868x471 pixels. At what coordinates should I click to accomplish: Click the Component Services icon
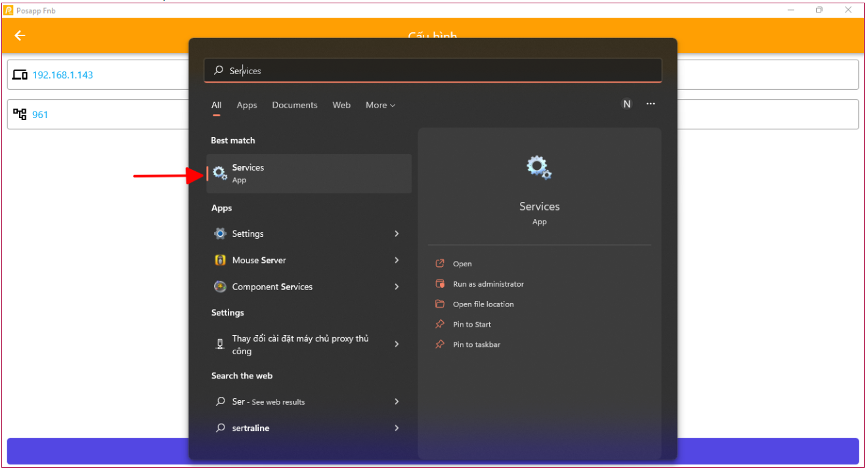pos(220,287)
